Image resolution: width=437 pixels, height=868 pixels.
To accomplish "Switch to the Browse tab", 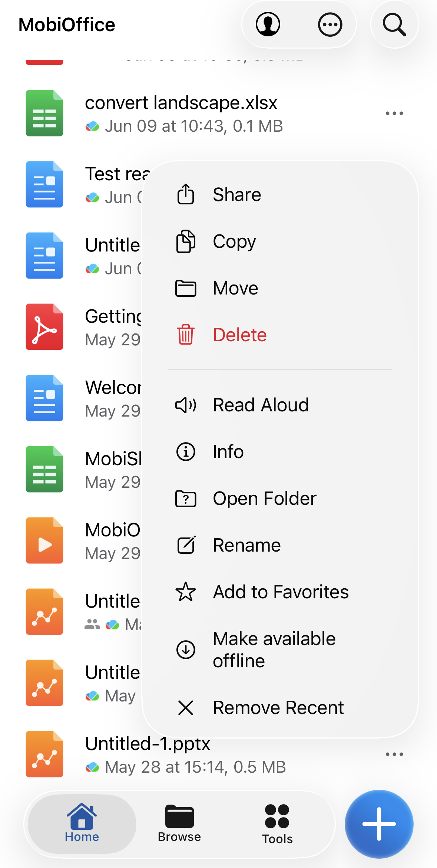I will click(179, 823).
